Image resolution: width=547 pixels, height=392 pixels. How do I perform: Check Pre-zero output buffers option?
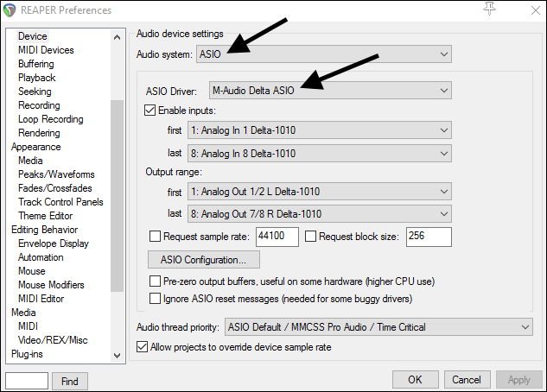pos(155,281)
